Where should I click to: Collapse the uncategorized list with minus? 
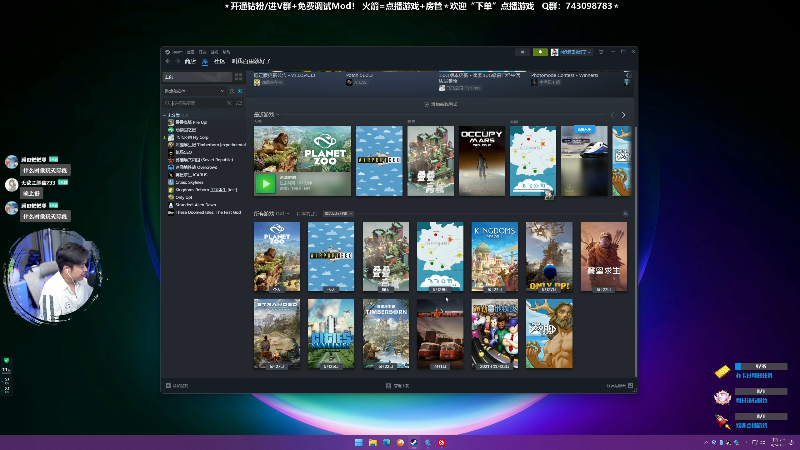pyautogui.click(x=165, y=115)
